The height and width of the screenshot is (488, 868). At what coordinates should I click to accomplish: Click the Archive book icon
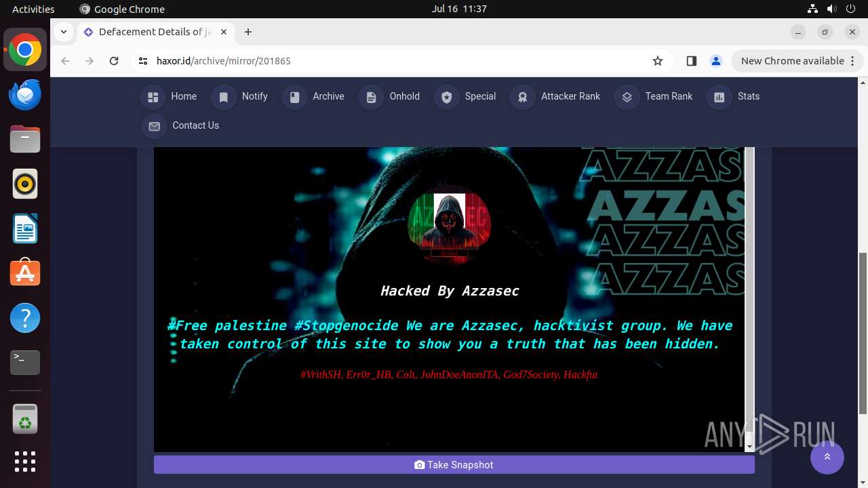[294, 97]
